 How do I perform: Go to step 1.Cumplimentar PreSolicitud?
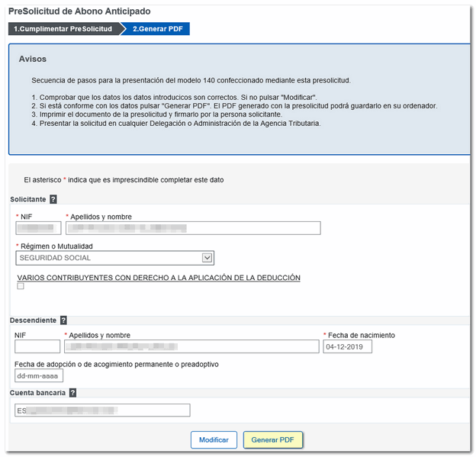click(63, 29)
